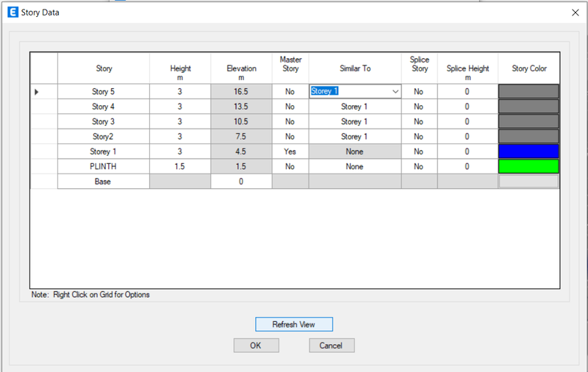Toggle Master Story for Story2
The width and height of the screenshot is (588, 372).
(x=290, y=137)
